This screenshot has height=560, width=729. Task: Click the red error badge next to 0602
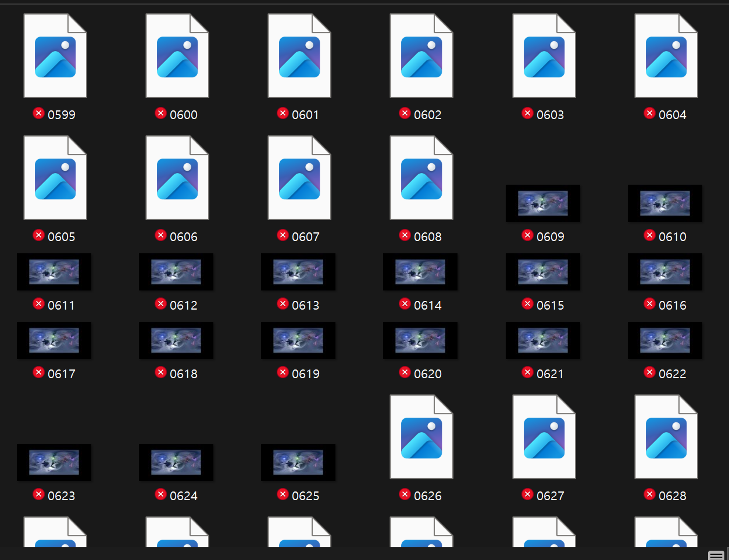pos(405,113)
